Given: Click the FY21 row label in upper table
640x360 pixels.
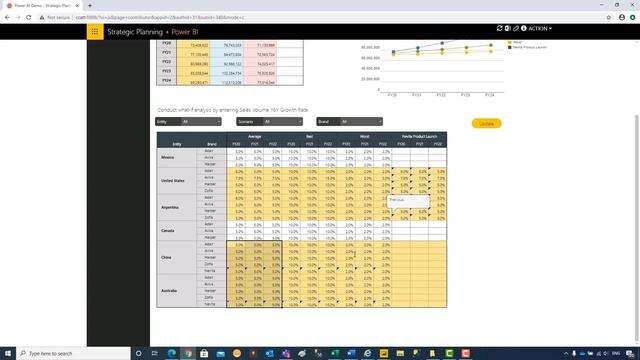Looking at the screenshot, I should click(167, 53).
